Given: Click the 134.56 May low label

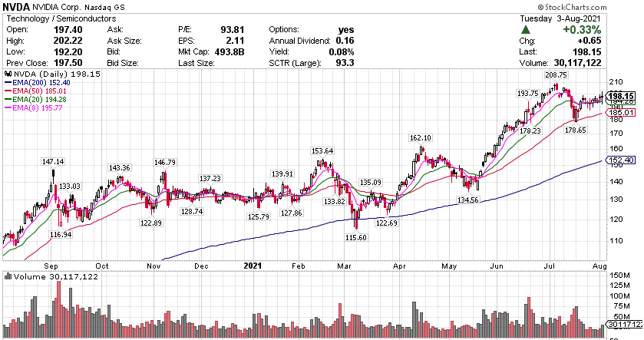Looking at the screenshot, I should click(x=467, y=200).
